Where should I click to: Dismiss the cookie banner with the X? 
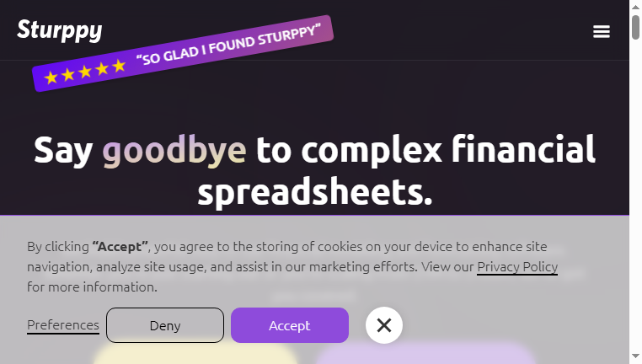coord(384,325)
